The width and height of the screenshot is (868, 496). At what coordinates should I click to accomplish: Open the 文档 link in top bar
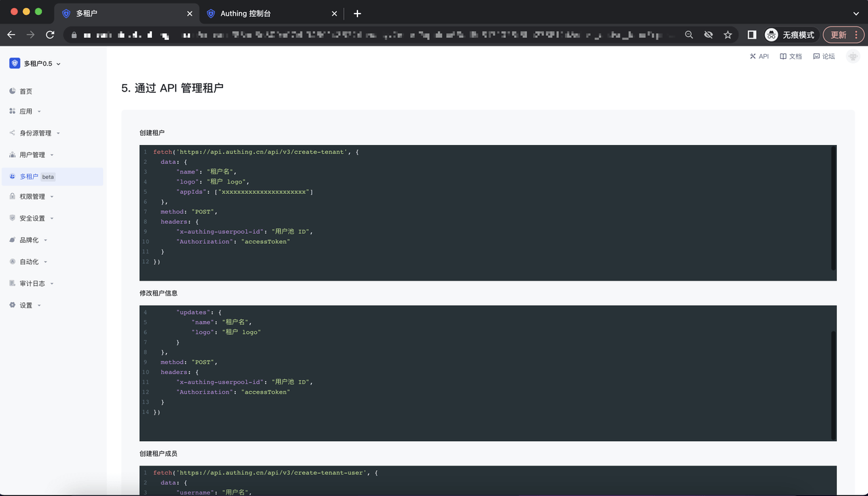(x=791, y=57)
